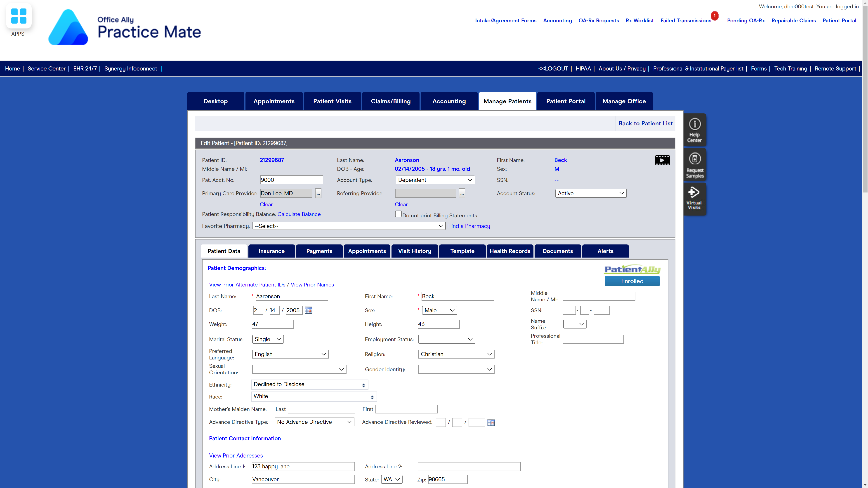The width and height of the screenshot is (868, 488).
Task: Click the PatientAlly Enrolled button
Action: point(632,281)
